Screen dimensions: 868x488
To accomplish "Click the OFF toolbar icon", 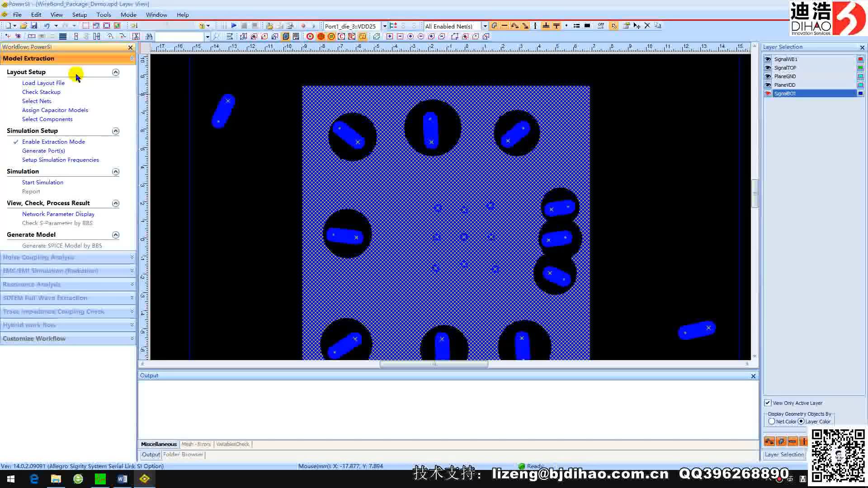I will (x=600, y=26).
